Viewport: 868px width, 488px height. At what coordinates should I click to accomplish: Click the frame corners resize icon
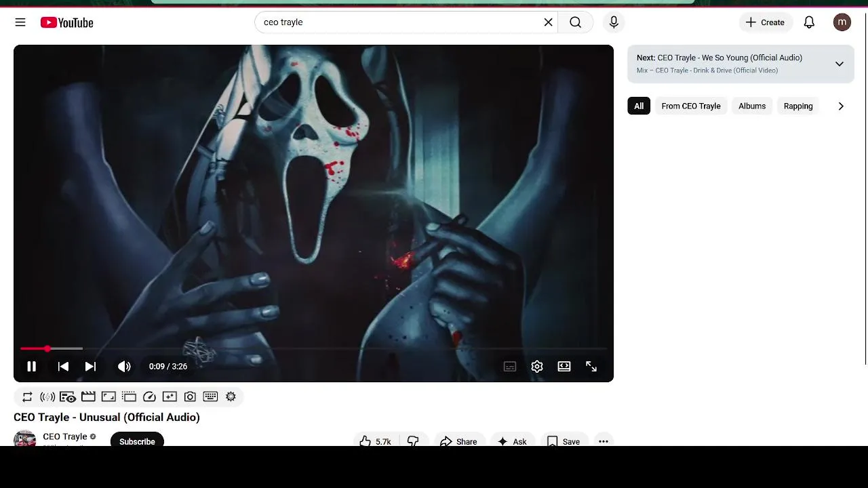108,396
